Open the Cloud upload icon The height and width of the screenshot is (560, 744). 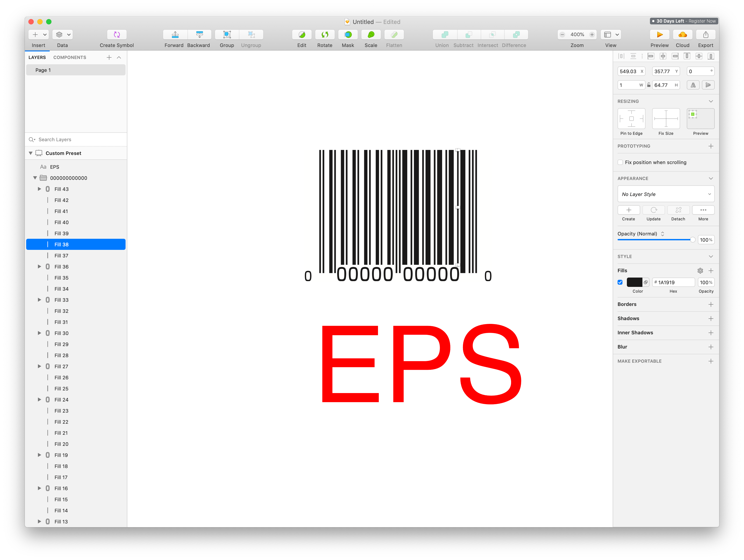coord(683,35)
